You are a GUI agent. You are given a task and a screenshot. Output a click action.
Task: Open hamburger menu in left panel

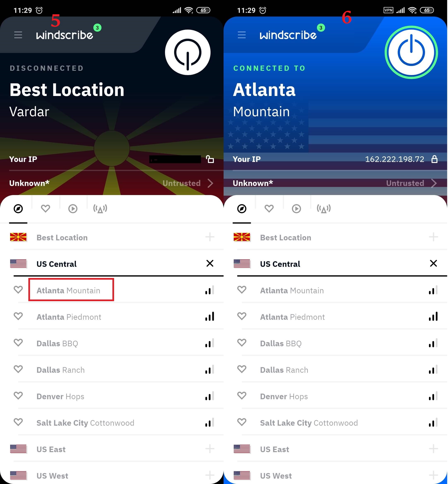pos(19,35)
